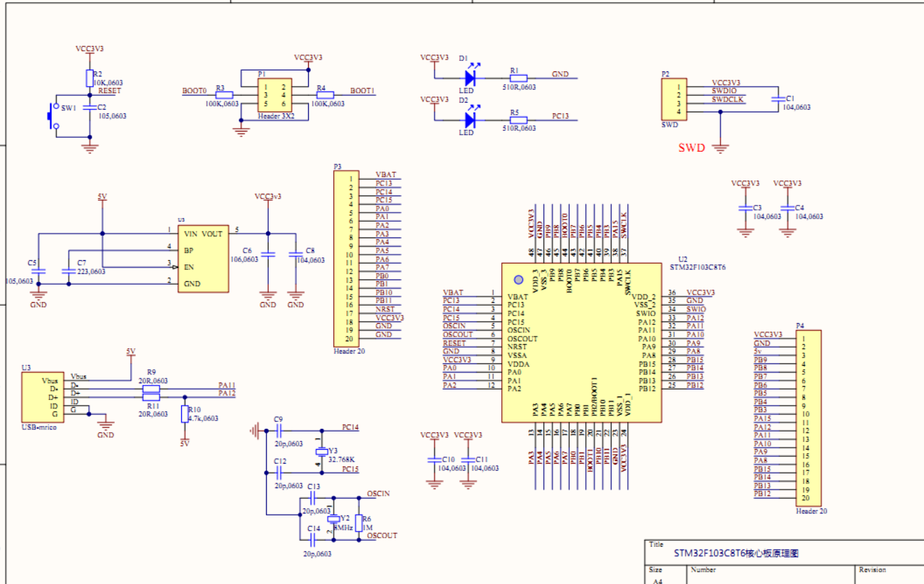Click the Vbus net label by U3
Screen dimensions: 924x584
[78, 377]
